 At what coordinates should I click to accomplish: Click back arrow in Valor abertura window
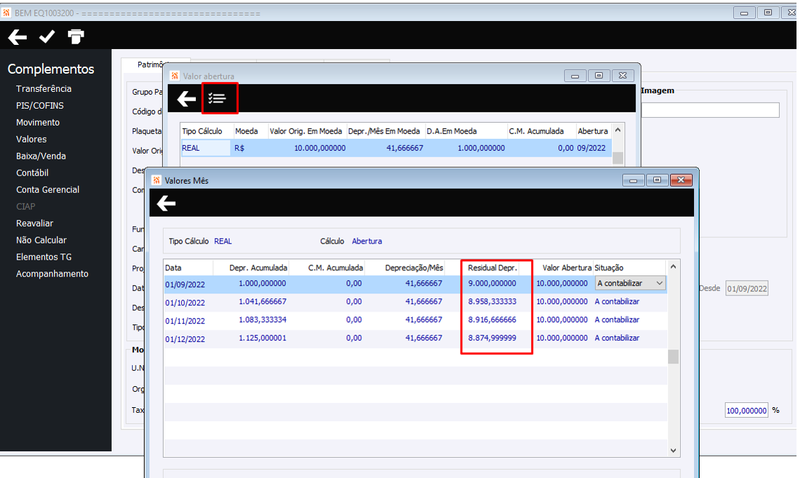186,98
